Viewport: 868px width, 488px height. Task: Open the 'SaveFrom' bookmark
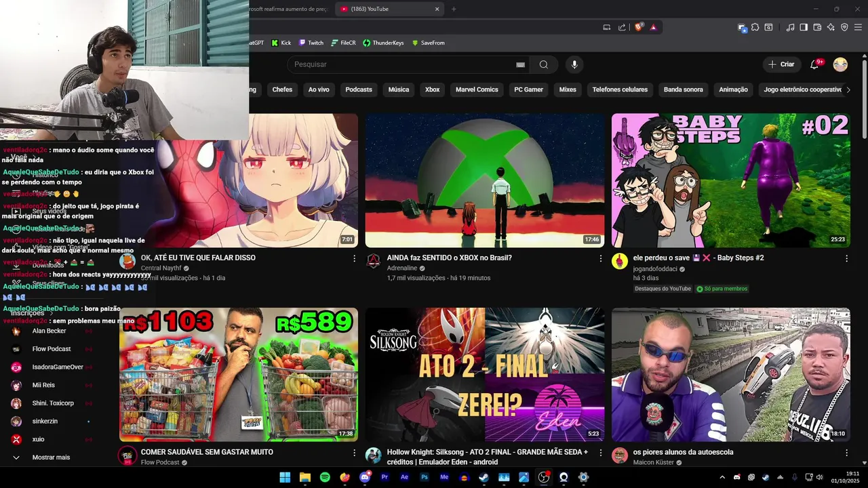pos(428,43)
